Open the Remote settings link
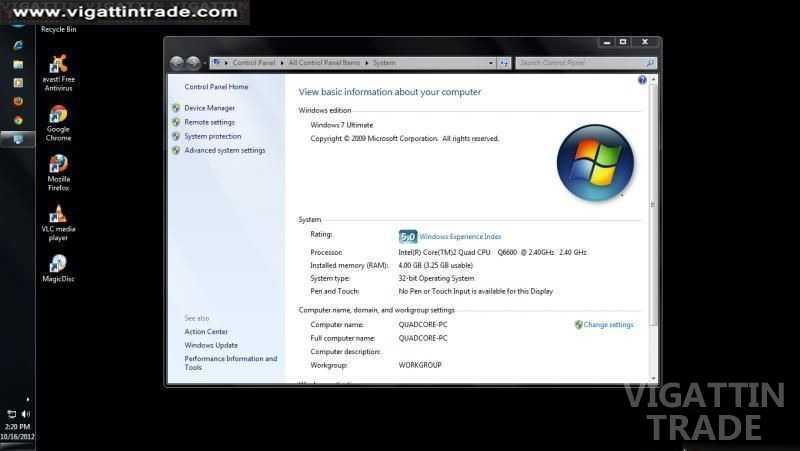 210,122
